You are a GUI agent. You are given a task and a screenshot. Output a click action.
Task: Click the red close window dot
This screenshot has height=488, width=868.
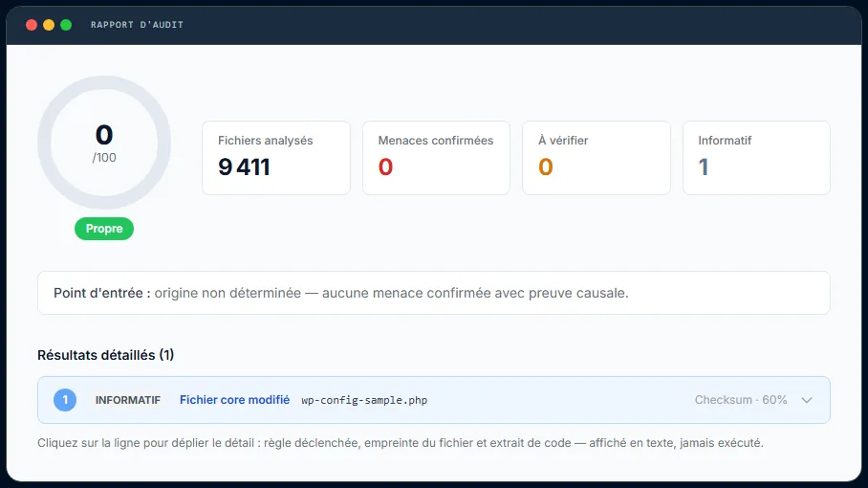pyautogui.click(x=32, y=25)
